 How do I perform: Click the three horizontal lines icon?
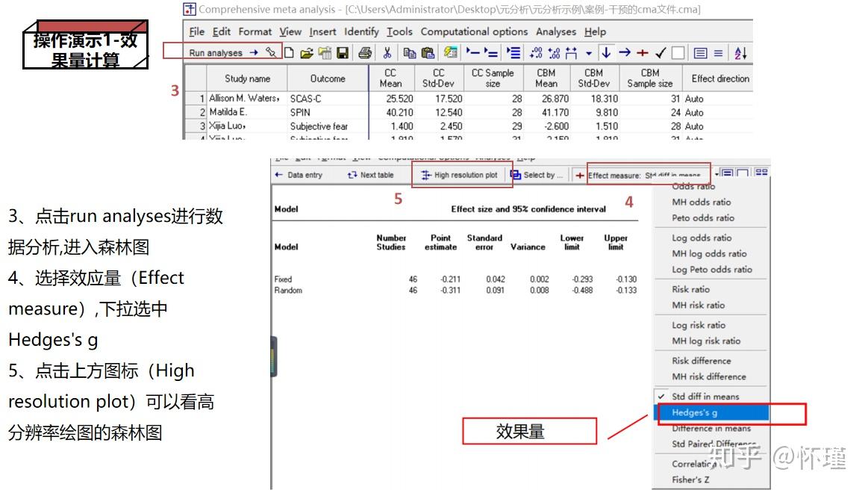pyautogui.click(x=718, y=52)
